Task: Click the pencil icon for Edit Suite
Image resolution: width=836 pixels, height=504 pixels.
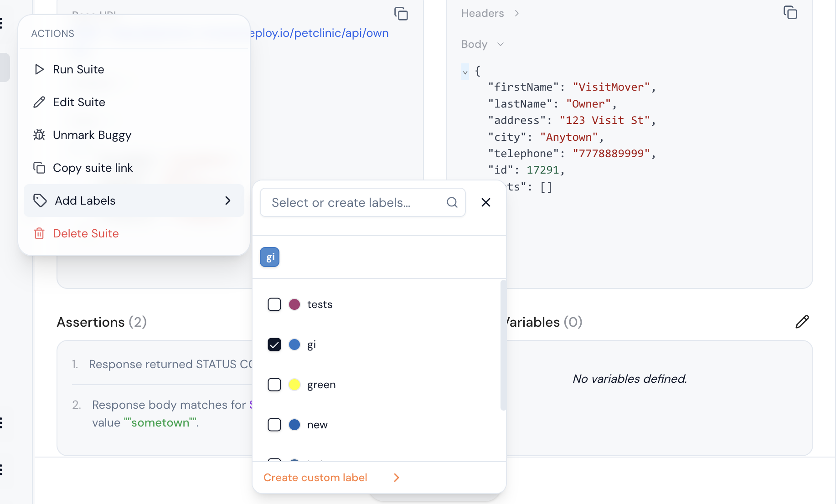Action: point(39,102)
